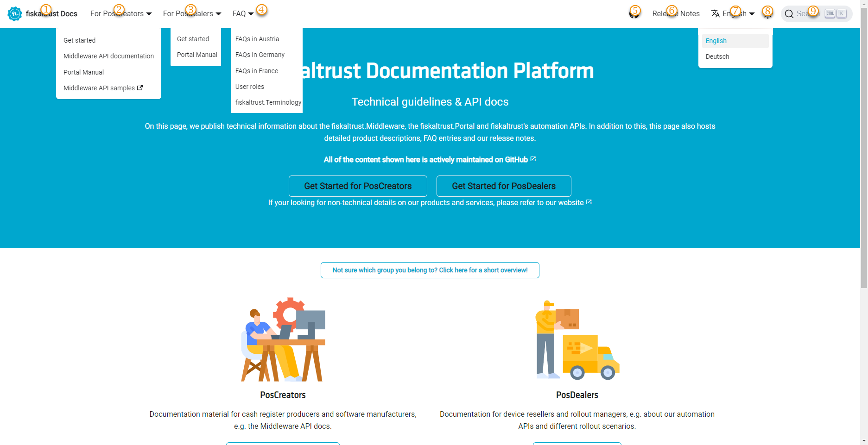Viewport: 868px width, 445px height.
Task: Select Get started under For PosCreators
Action: (80, 40)
